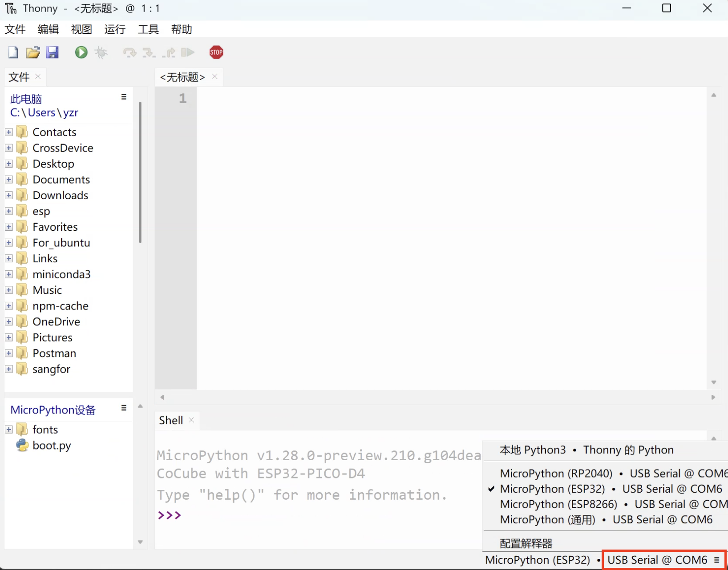Image resolution: width=728 pixels, height=570 pixels.
Task: Open a file using the folder icon
Action: click(x=32, y=52)
